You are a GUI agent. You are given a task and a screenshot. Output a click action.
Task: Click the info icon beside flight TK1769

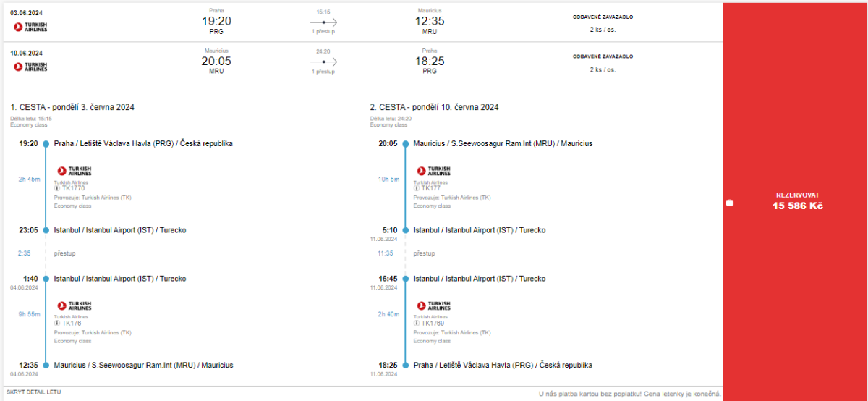point(417,323)
